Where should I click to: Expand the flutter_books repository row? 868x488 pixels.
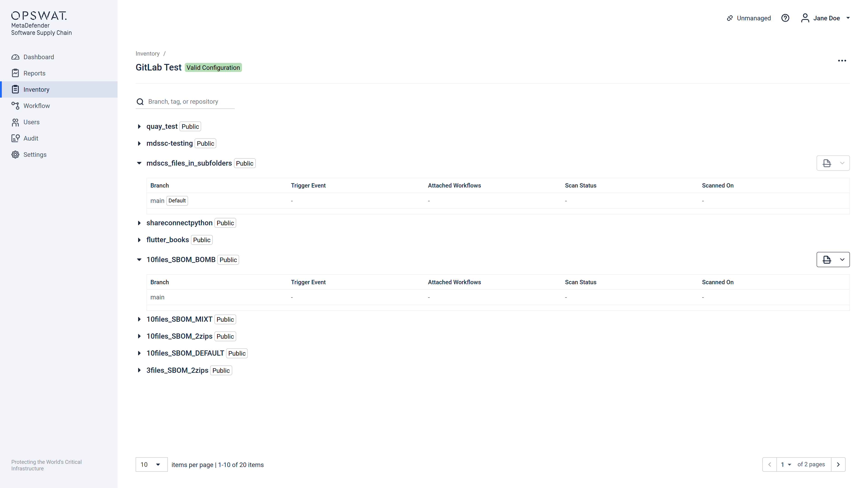pyautogui.click(x=139, y=240)
